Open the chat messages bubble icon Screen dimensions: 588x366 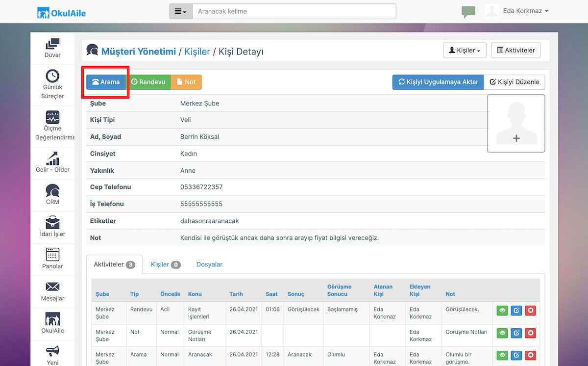click(x=468, y=12)
